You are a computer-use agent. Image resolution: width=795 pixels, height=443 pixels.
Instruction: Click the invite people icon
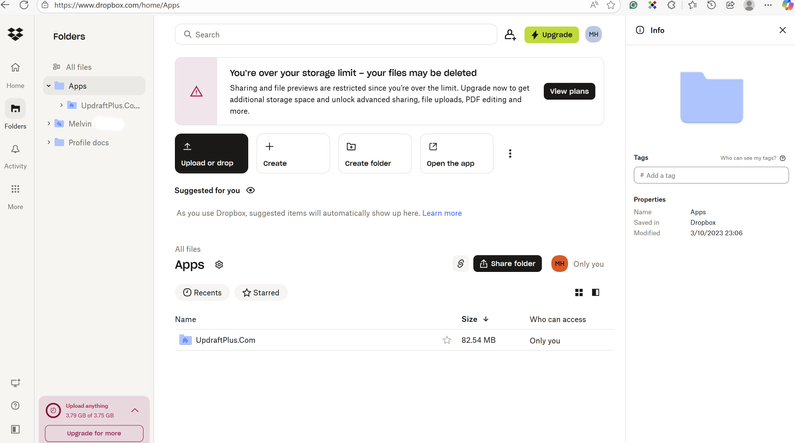510,35
